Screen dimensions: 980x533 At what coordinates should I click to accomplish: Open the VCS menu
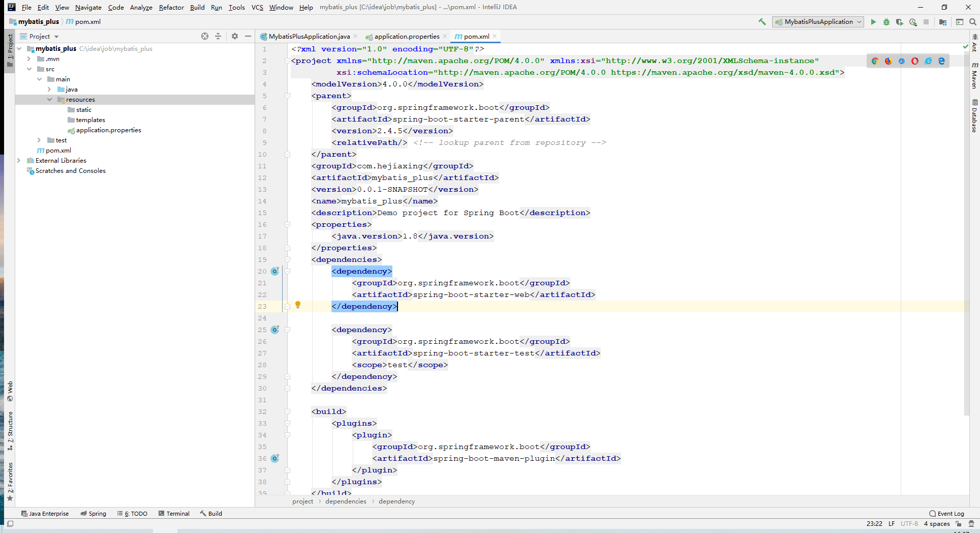(x=257, y=7)
